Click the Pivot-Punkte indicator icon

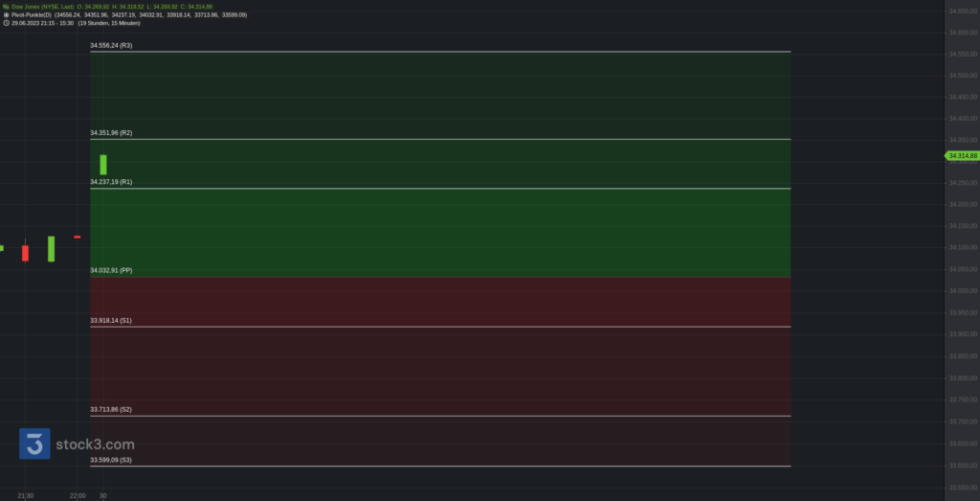(6, 14)
